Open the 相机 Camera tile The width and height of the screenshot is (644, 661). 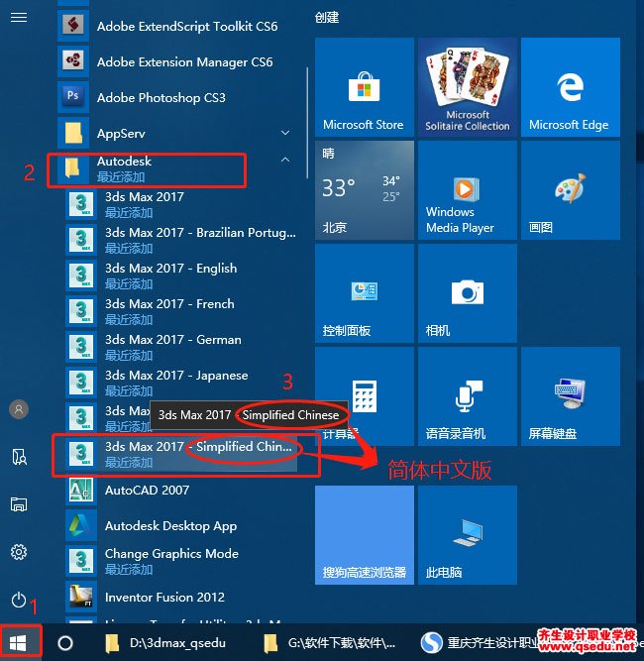click(x=468, y=293)
